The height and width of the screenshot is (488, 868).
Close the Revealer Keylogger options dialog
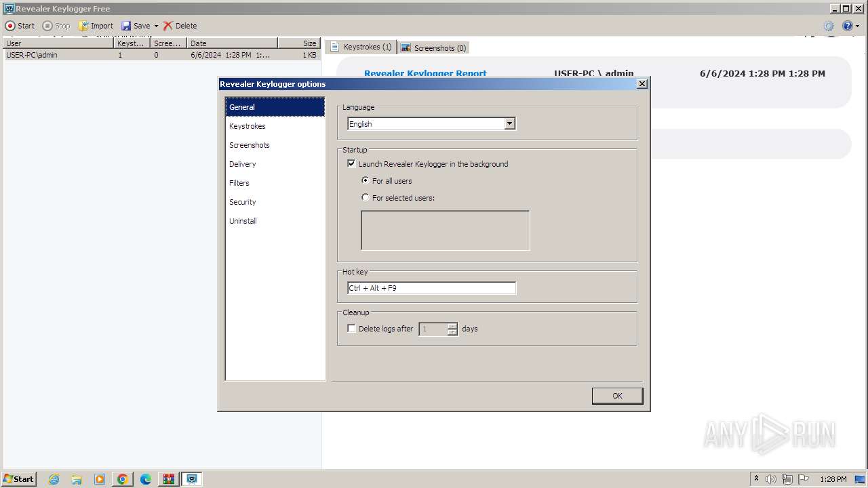click(x=642, y=83)
